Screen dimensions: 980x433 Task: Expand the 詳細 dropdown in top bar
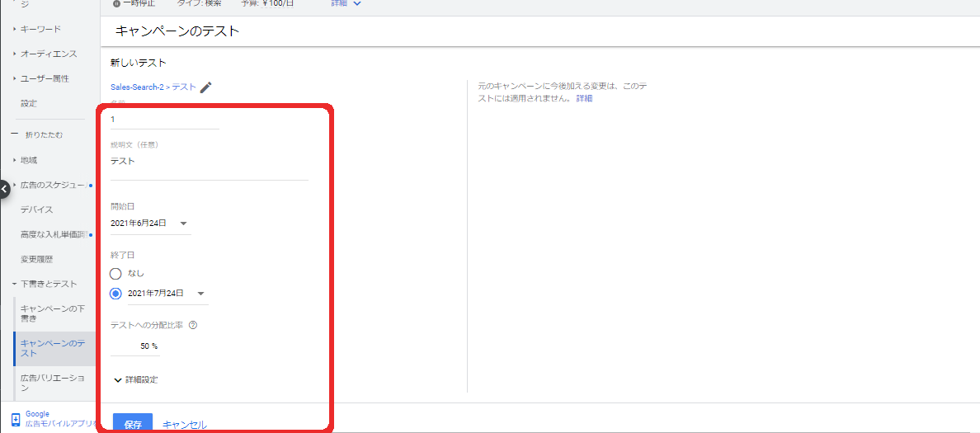tap(346, 3)
